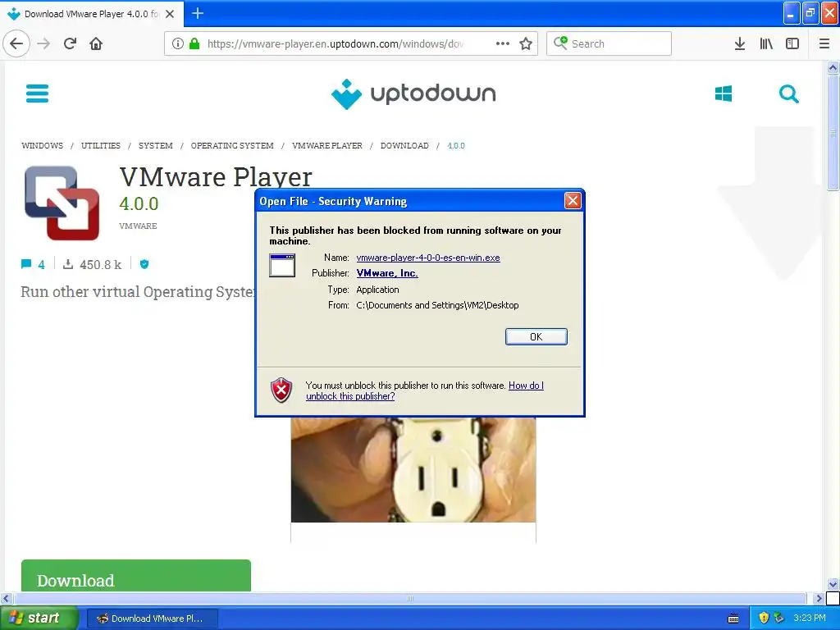This screenshot has width=840, height=630.
Task: Go to the Firefox Home page icon
Action: click(96, 43)
